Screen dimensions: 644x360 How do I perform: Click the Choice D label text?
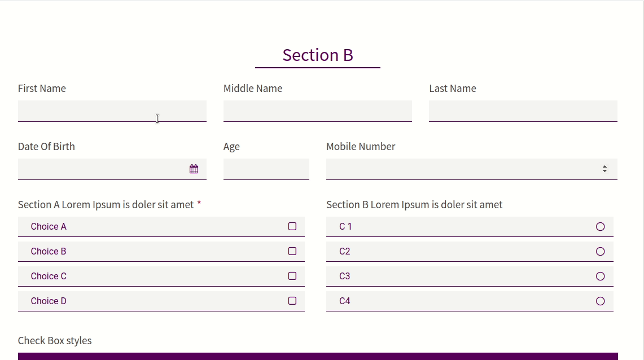coord(49,301)
